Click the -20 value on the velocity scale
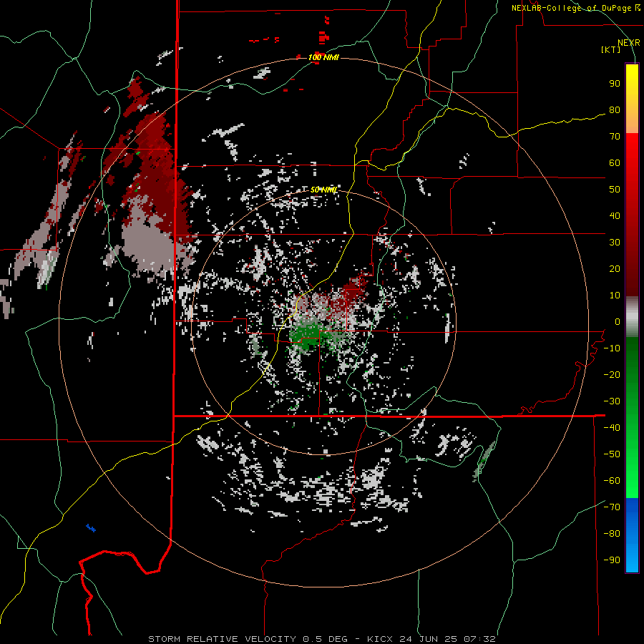Viewport: 644px width, 644px height. 612,374
